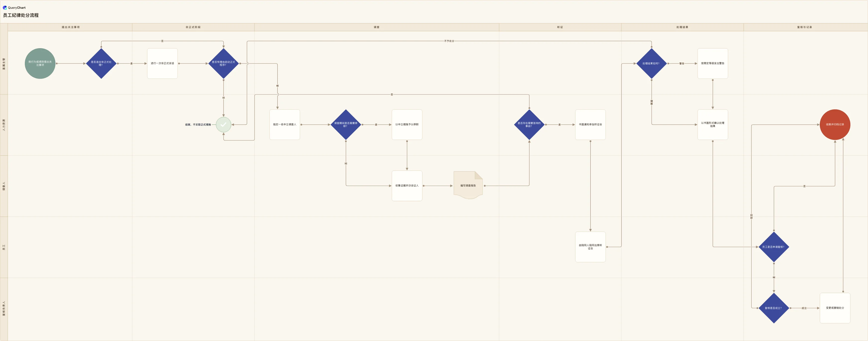Screen dimensions: 868x341
Task: Click the green start circle 就行为或绩效提出关注事项
Action: (x=40, y=63)
